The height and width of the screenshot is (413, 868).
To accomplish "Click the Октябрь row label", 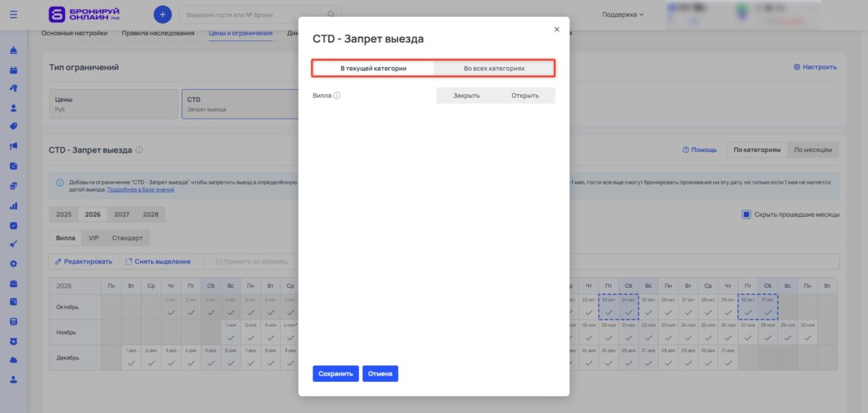I will coord(75,307).
